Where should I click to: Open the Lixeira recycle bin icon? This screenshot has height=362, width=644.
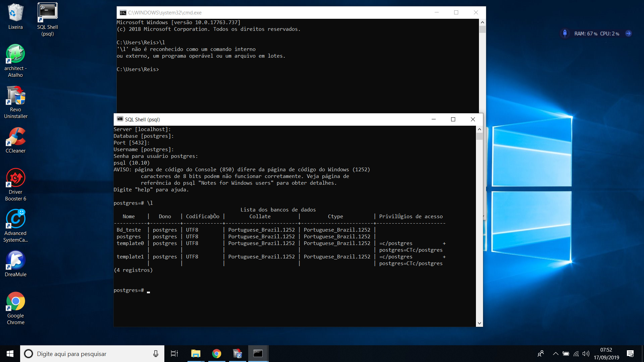pos(15,13)
